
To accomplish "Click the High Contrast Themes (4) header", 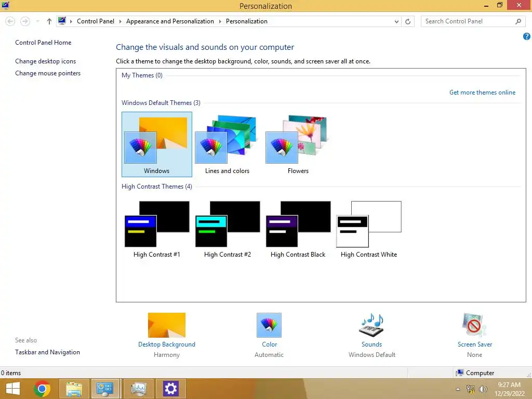I will click(157, 187).
